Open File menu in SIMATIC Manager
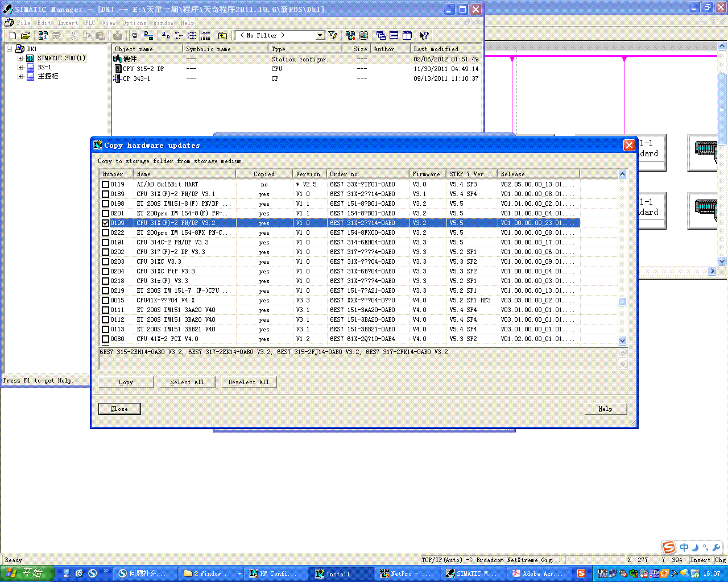 23,23
